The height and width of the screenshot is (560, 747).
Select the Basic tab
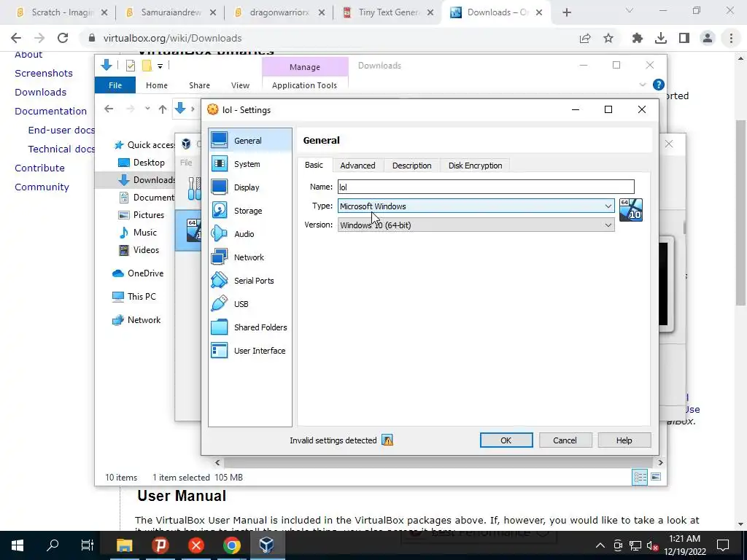(314, 165)
